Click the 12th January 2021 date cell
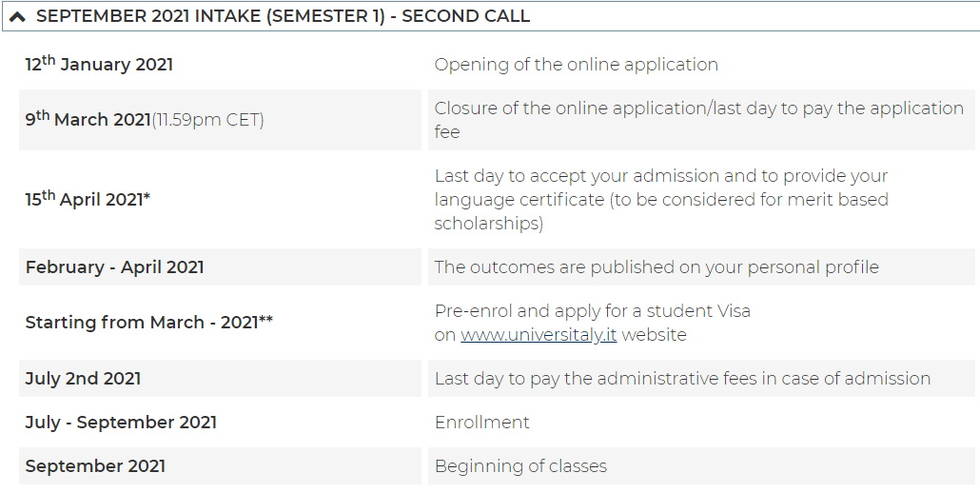This screenshot has width=980, height=493. click(220, 65)
